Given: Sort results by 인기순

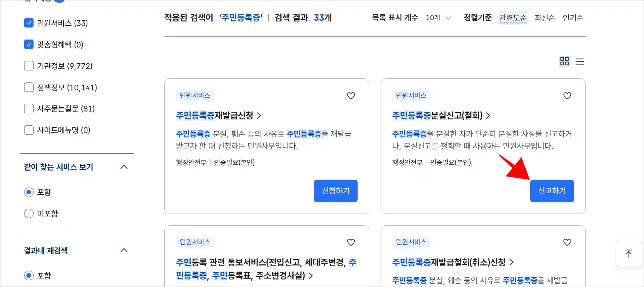Looking at the screenshot, I should (573, 17).
